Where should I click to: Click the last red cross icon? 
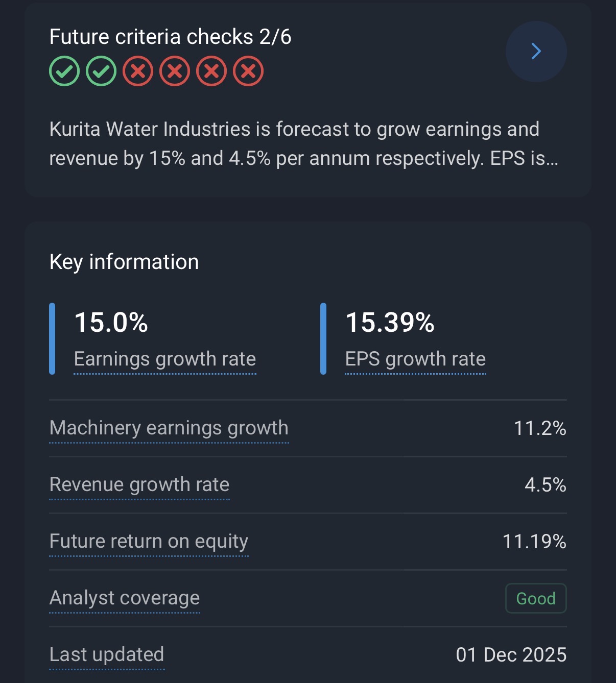click(x=248, y=71)
